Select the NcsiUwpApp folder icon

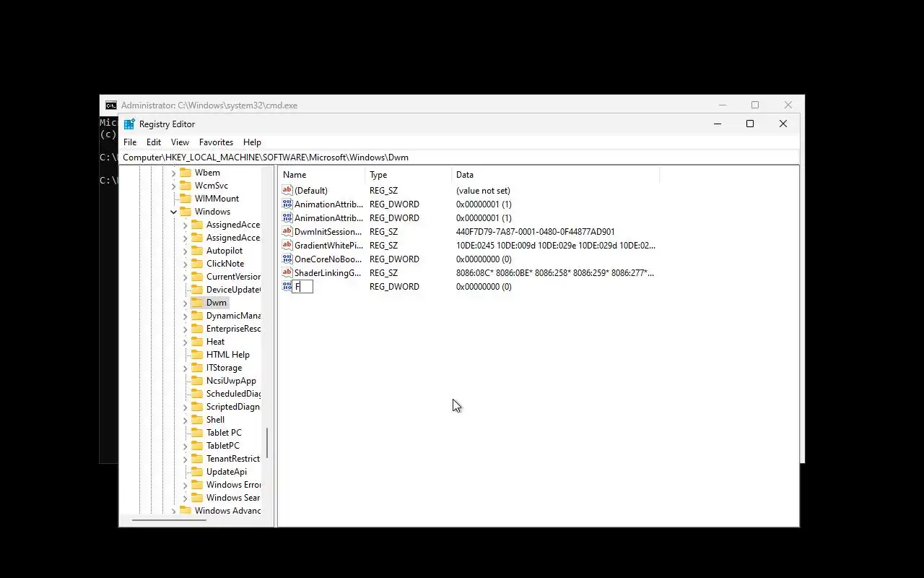click(x=197, y=381)
